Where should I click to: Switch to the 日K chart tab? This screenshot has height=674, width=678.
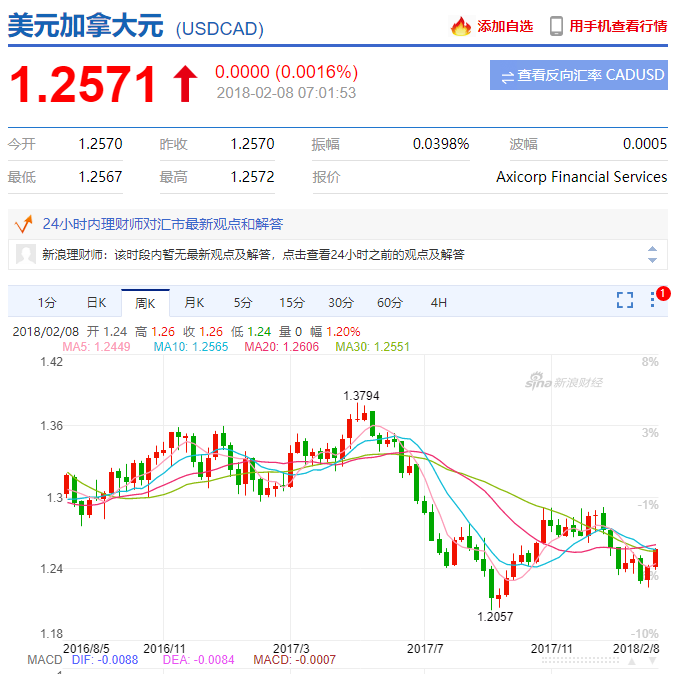pyautogui.click(x=96, y=303)
